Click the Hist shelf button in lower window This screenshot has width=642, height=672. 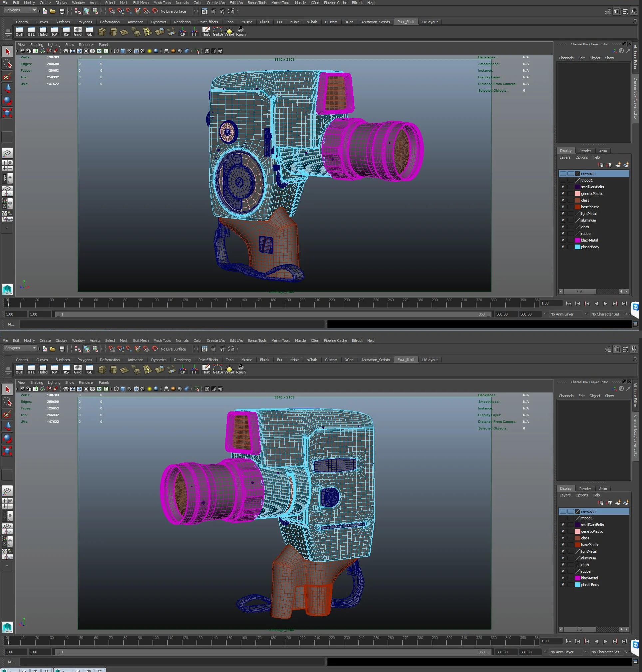(x=206, y=369)
